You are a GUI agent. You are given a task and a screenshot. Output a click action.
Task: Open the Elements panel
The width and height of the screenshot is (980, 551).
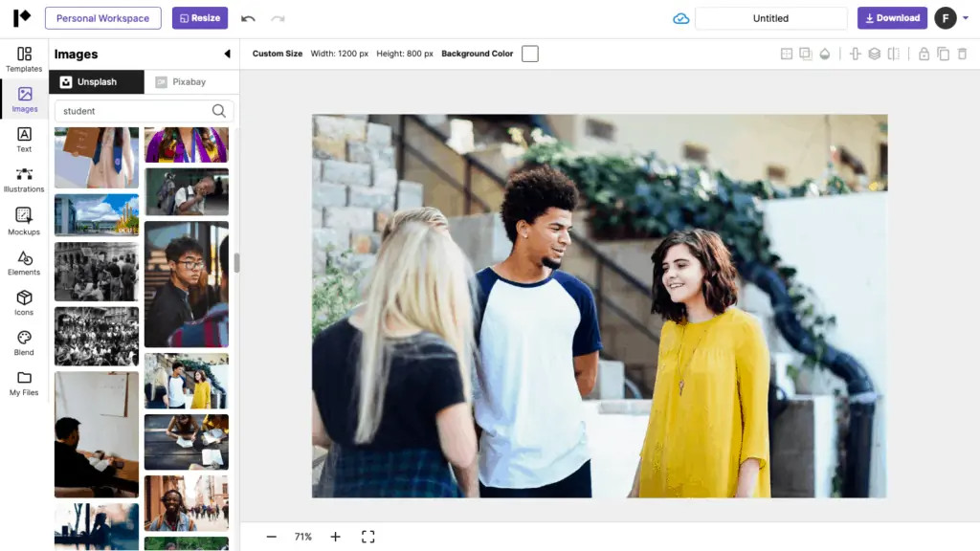point(24,262)
